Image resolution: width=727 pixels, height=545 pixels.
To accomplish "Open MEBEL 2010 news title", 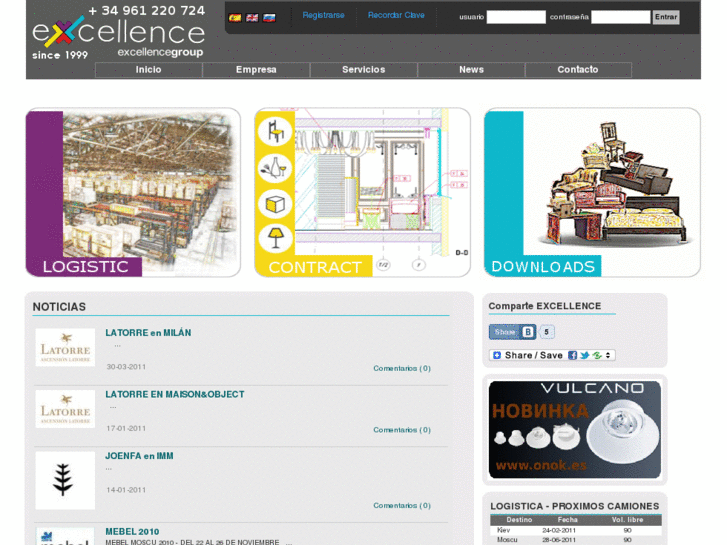I will (x=132, y=532).
